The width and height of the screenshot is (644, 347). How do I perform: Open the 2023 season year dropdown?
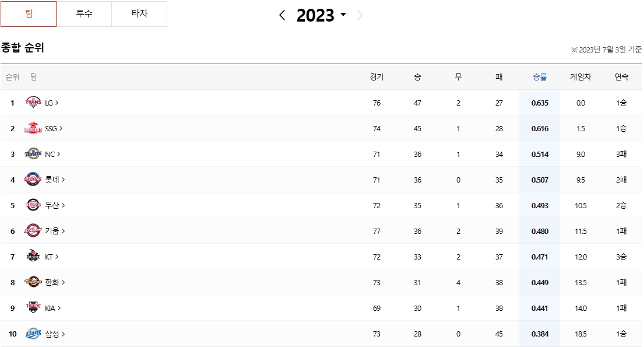point(321,15)
